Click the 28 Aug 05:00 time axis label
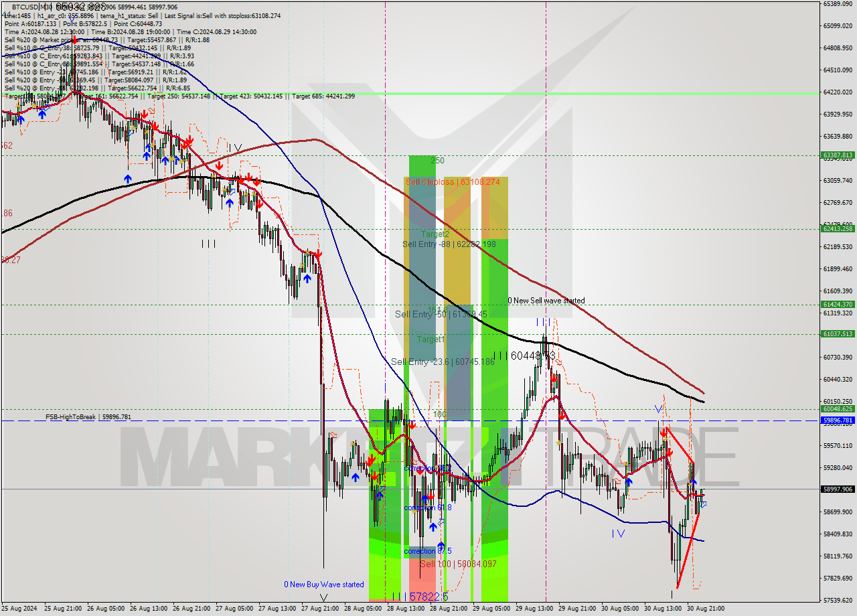This screenshot has height=616, width=857. coord(363,609)
